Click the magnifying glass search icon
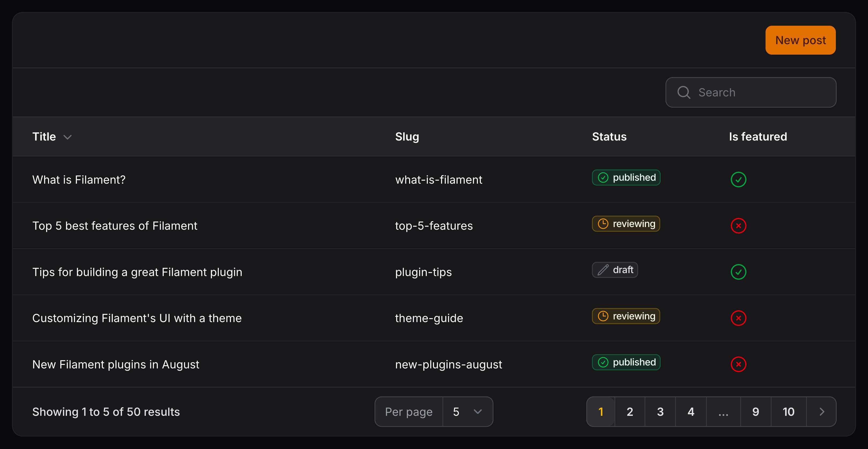 [684, 92]
